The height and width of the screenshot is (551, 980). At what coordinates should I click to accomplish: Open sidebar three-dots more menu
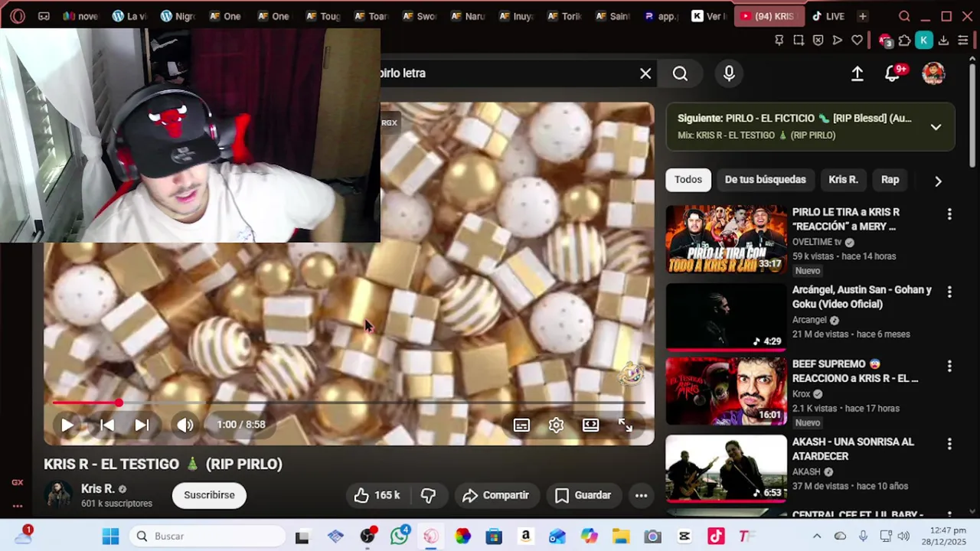point(17,506)
